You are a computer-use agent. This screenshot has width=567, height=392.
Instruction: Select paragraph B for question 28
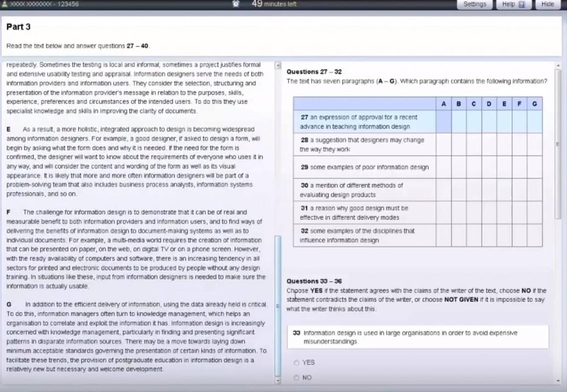[459, 144]
